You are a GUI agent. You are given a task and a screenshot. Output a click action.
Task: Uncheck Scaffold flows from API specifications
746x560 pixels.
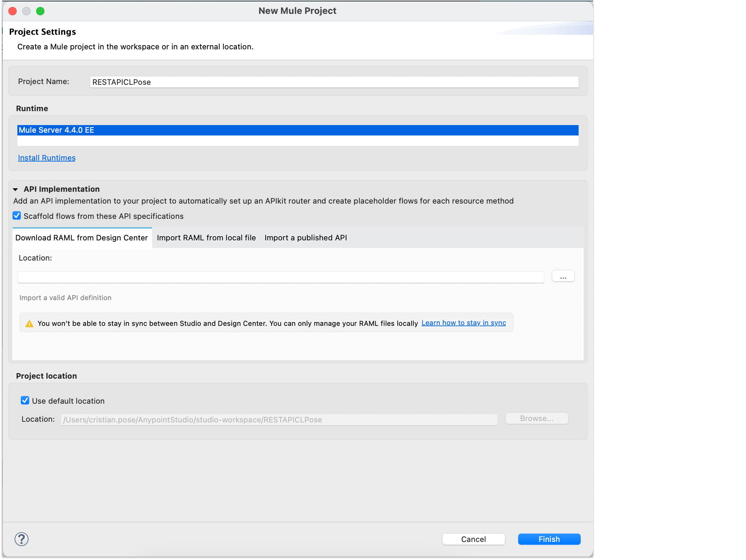click(17, 216)
